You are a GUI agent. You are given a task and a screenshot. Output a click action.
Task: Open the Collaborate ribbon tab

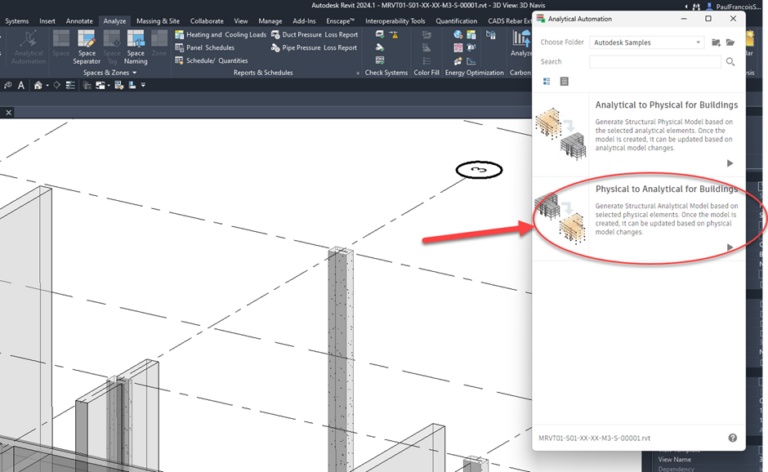pyautogui.click(x=207, y=21)
